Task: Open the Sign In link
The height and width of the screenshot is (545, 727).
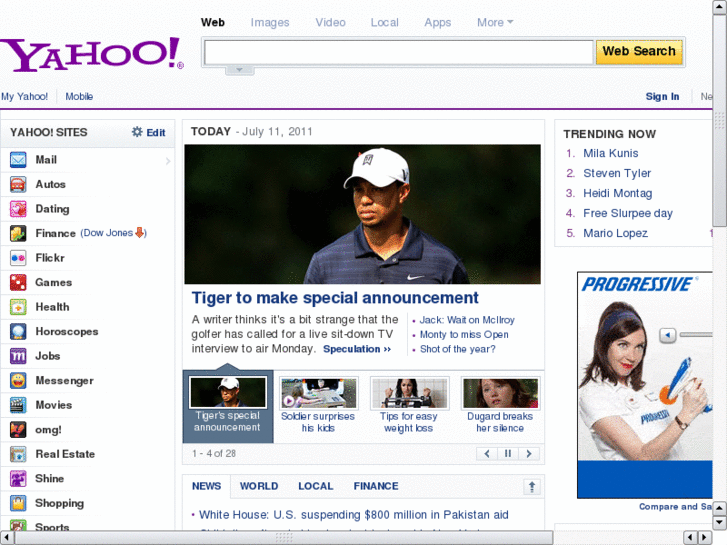Action: pyautogui.click(x=662, y=97)
